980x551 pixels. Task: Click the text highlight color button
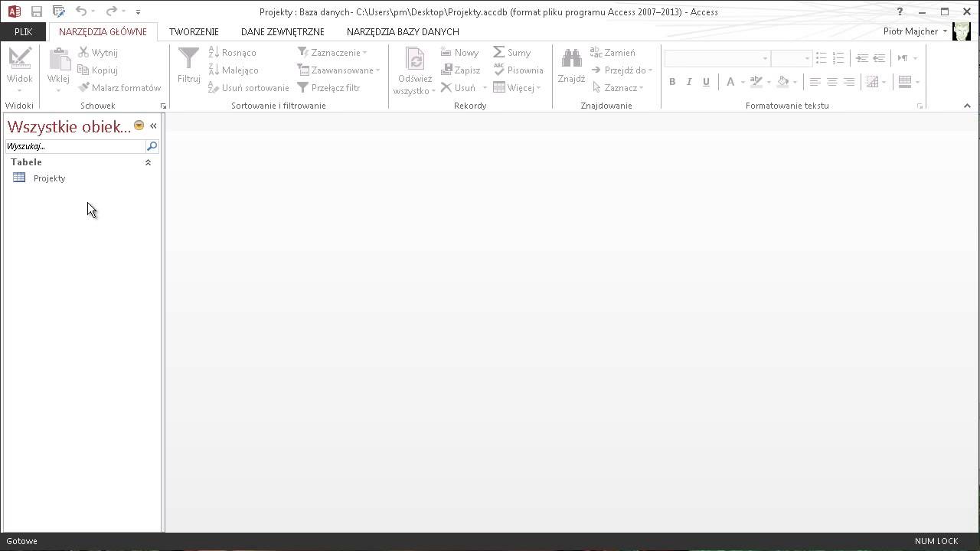pyautogui.click(x=756, y=82)
